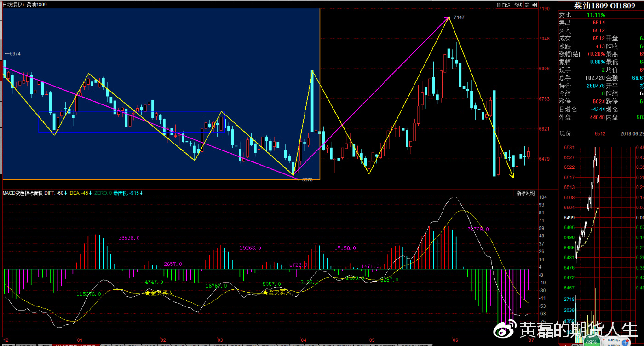The width and height of the screenshot is (644, 346).
Task: Click the 日线(复权) period label
Action: [x=13, y=5]
